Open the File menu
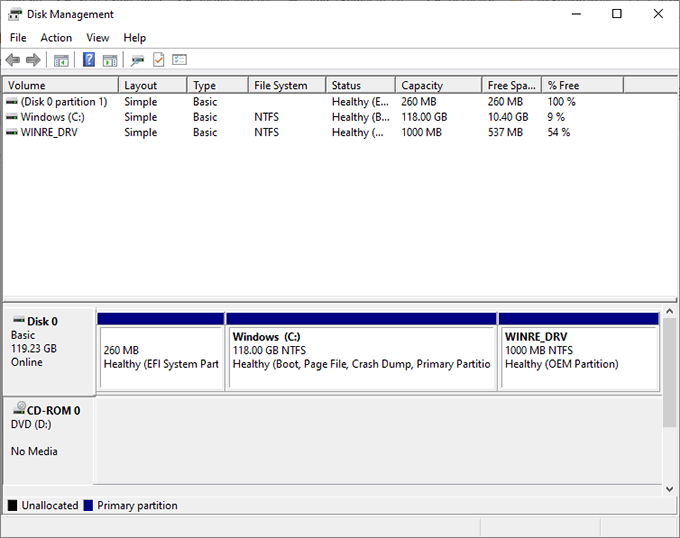 [x=18, y=38]
